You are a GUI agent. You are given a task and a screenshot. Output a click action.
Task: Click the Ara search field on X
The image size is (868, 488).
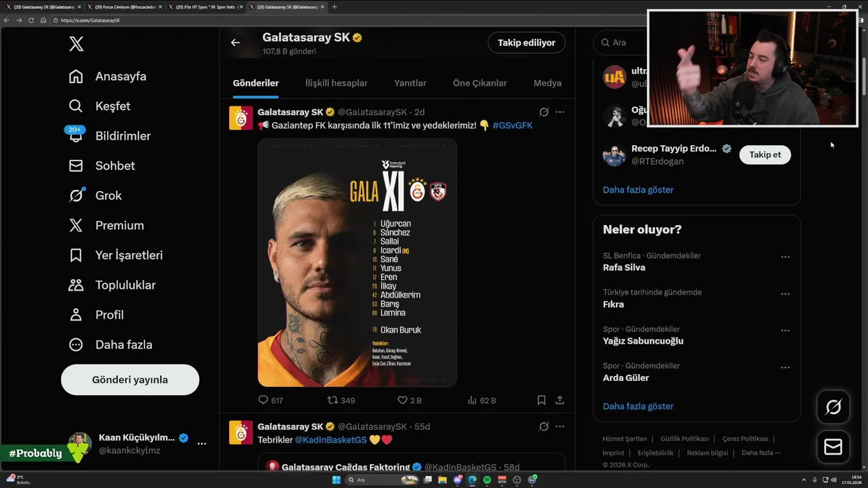click(620, 43)
